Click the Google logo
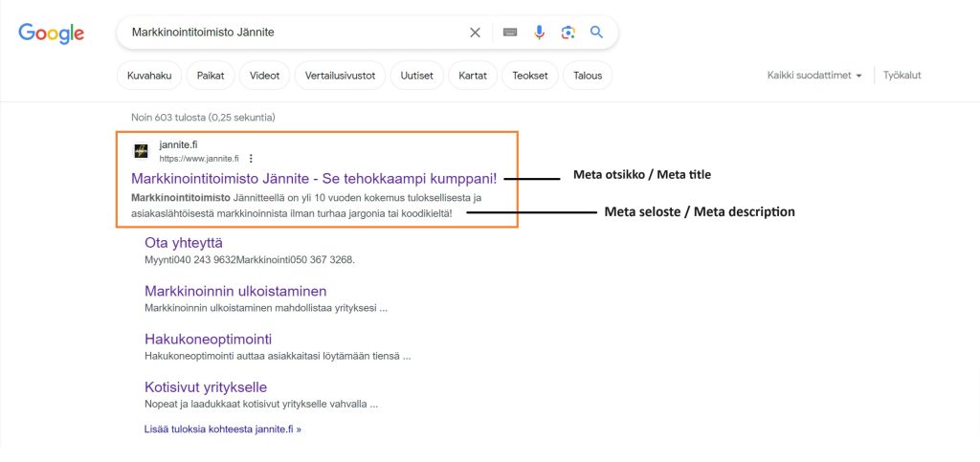The image size is (980, 462). (52, 33)
